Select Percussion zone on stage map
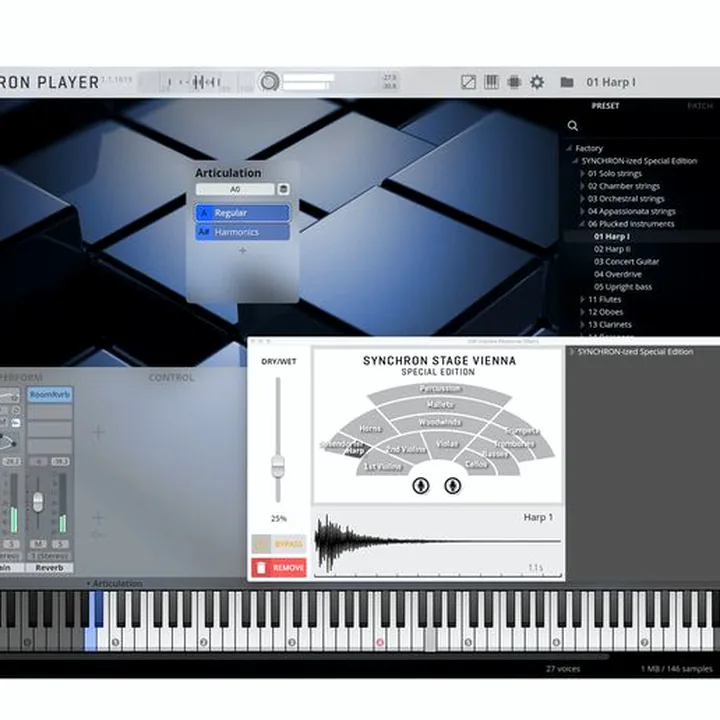Screen dimensions: 720x720 point(439,389)
